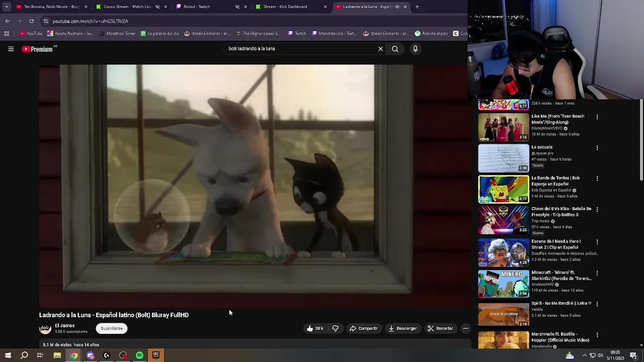Viewport: 644px width, 362px height.
Task: Open the 'Adivina el país' bookmark
Action: coord(431,34)
